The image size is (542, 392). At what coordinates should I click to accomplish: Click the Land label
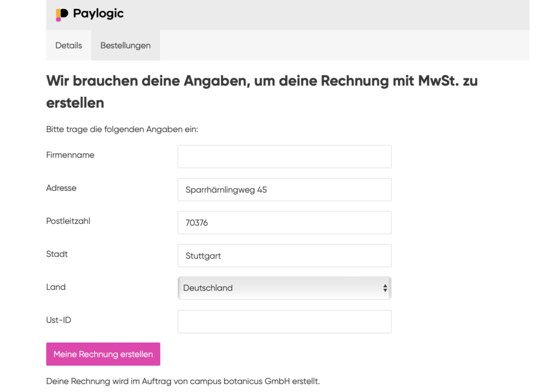56,287
